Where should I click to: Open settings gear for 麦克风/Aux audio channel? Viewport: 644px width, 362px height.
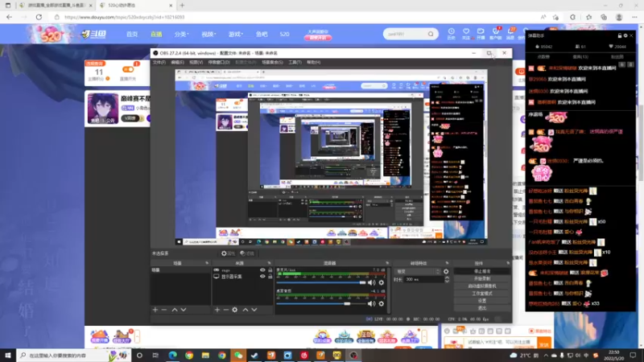[x=381, y=282]
